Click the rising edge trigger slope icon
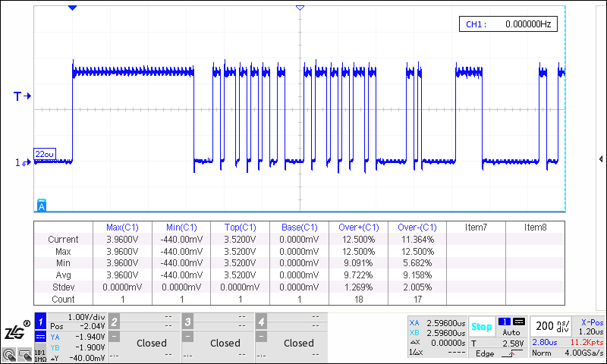The height and width of the screenshot is (364, 607). click(505, 353)
